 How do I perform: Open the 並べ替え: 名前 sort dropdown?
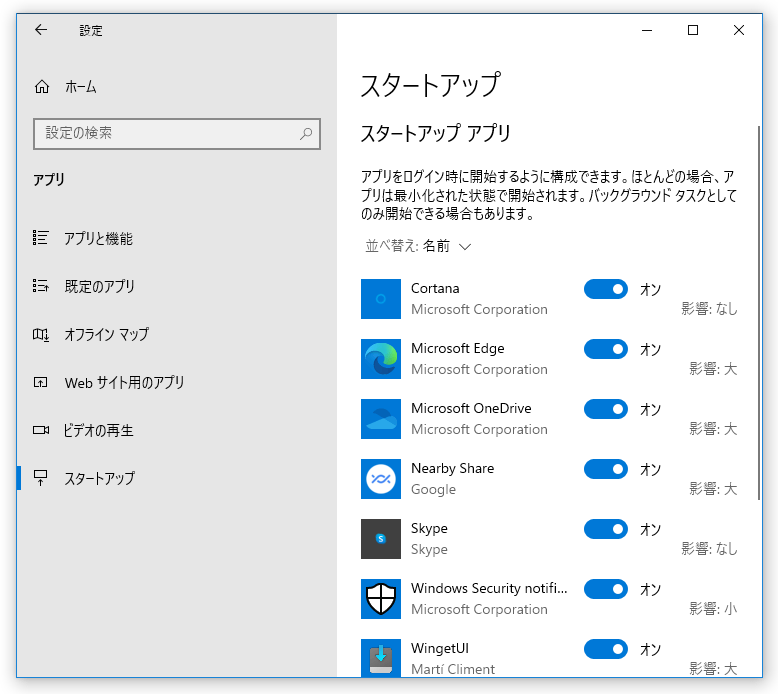click(418, 246)
